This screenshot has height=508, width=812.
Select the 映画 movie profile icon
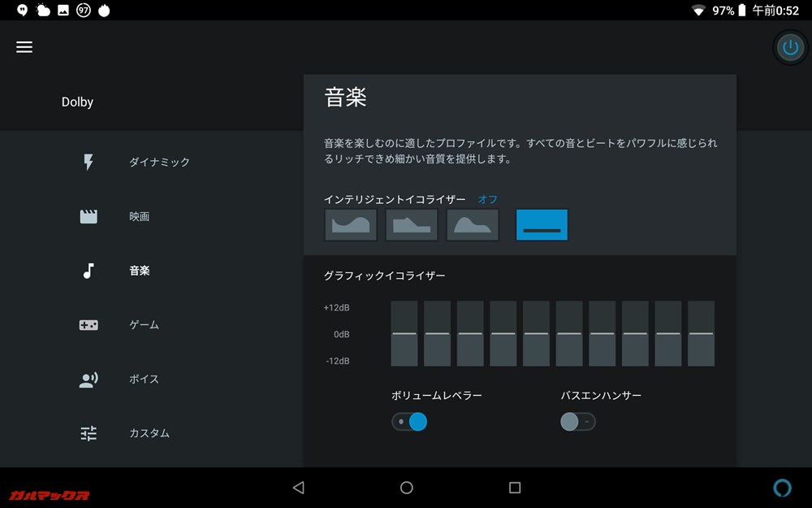pos(88,216)
